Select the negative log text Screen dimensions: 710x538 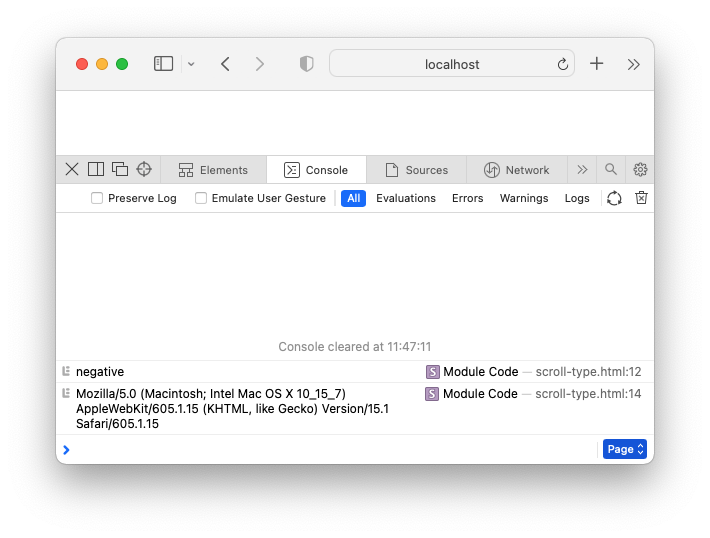pyautogui.click(x=100, y=372)
